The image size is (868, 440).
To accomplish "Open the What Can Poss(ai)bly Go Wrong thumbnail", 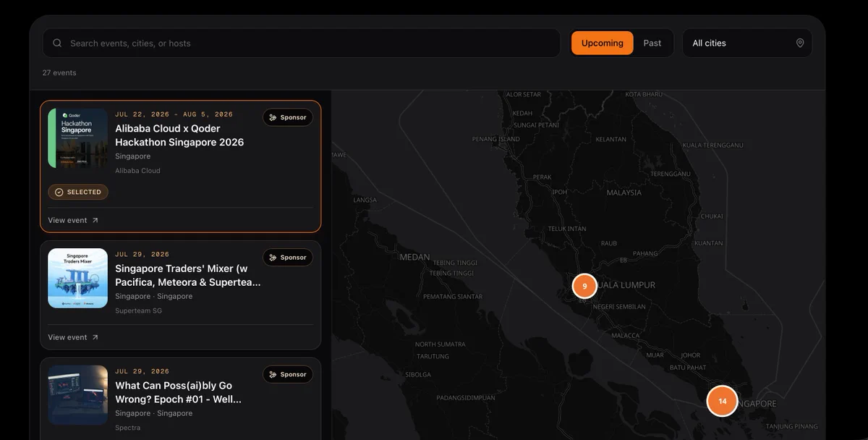I will [78, 395].
